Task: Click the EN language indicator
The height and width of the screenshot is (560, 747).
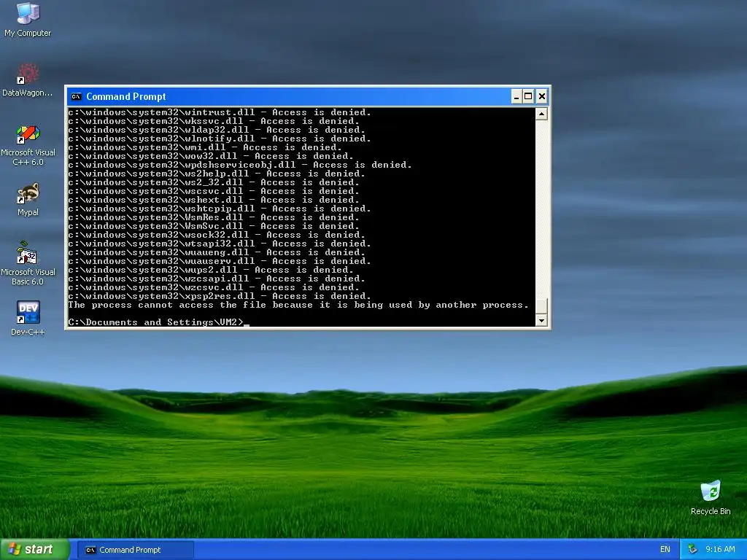Action: coord(665,550)
